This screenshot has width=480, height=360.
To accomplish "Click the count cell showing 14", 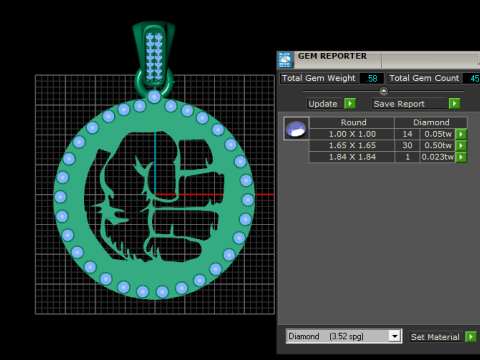I will point(407,134).
